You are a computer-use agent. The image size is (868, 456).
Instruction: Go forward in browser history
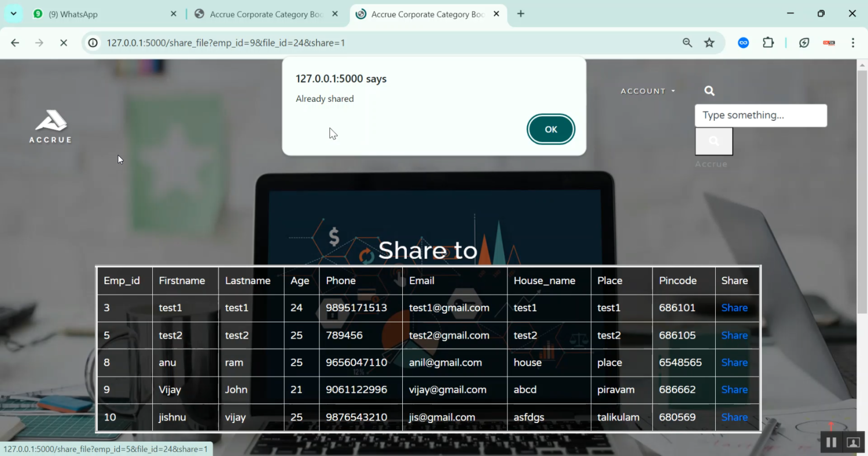(39, 43)
